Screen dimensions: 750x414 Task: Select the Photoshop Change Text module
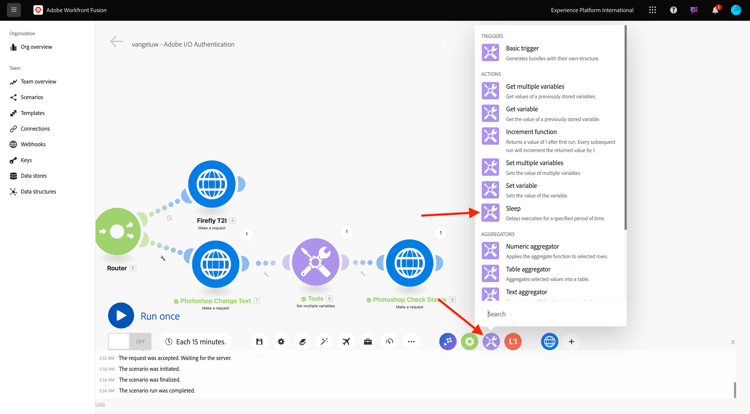pyautogui.click(x=216, y=264)
